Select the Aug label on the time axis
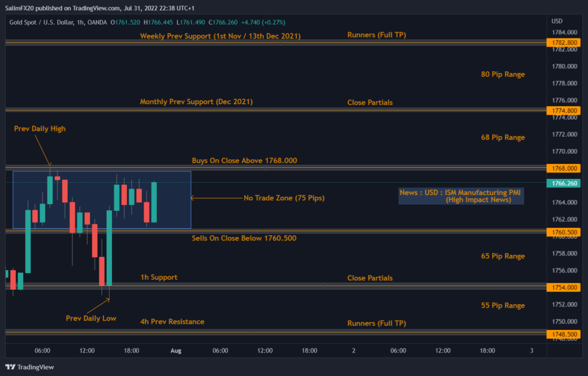The image size is (588, 376). [x=176, y=350]
